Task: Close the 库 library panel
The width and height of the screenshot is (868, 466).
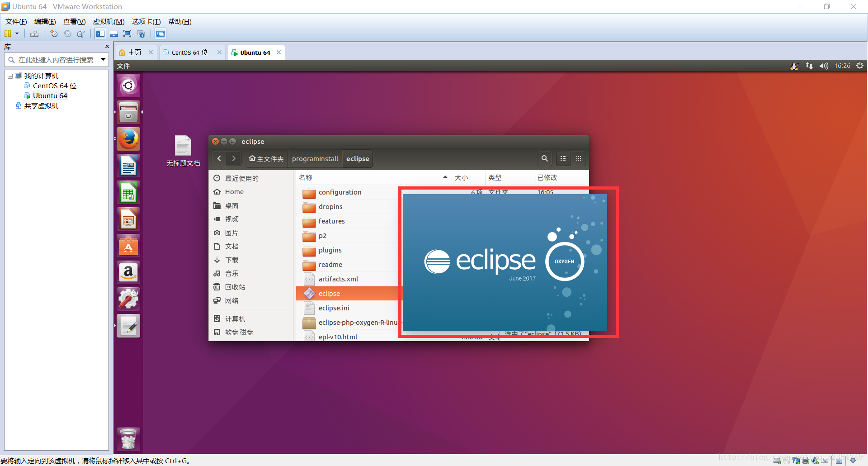Action: coord(107,47)
